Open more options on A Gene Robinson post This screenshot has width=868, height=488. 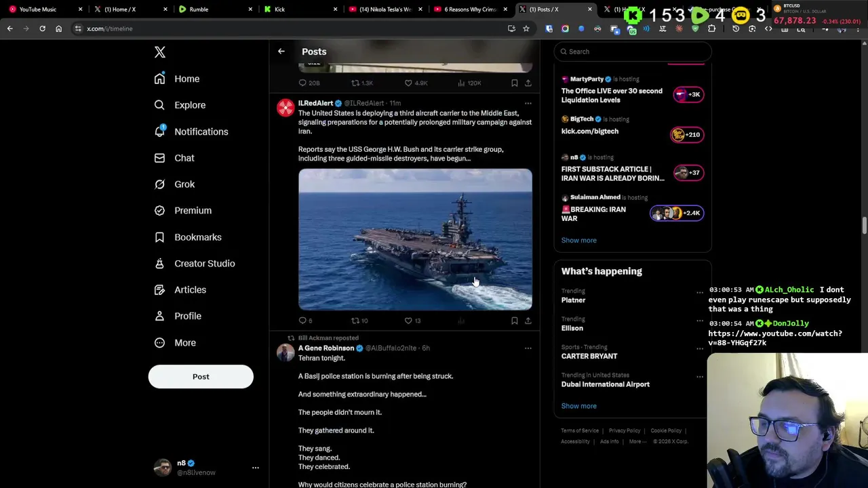coord(528,348)
